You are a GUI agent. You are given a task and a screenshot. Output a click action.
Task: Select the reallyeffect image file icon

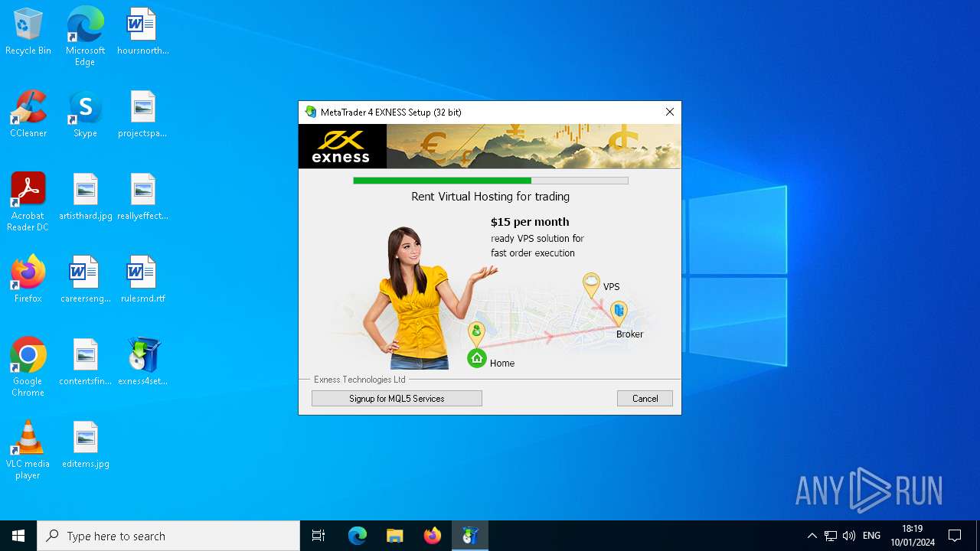(x=142, y=196)
